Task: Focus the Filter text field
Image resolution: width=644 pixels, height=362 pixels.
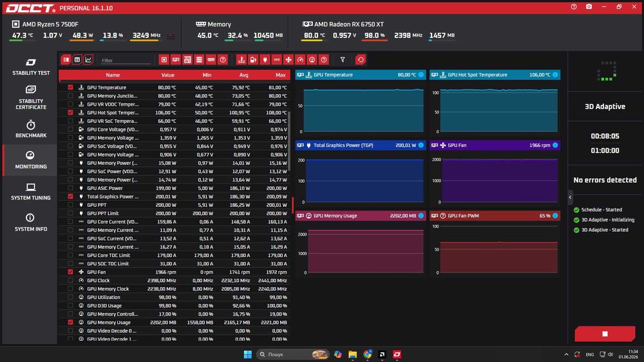Action: (126, 61)
